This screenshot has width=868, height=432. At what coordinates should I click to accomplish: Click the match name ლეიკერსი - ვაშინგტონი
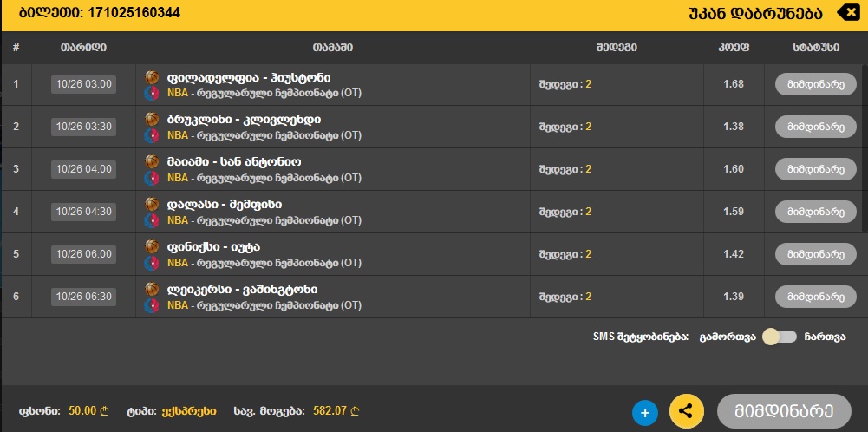pyautogui.click(x=243, y=290)
